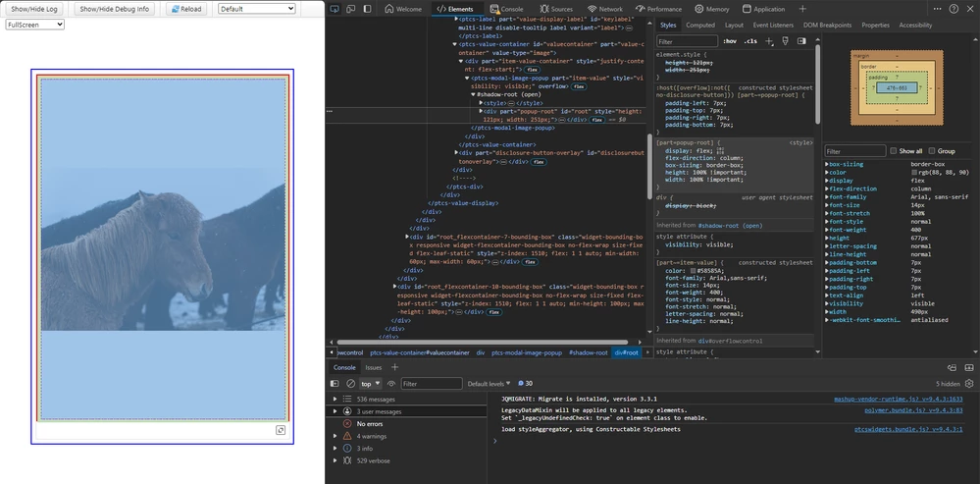The height and width of the screenshot is (484, 980).
Task: Open the Accessibility tab
Action: (x=915, y=25)
